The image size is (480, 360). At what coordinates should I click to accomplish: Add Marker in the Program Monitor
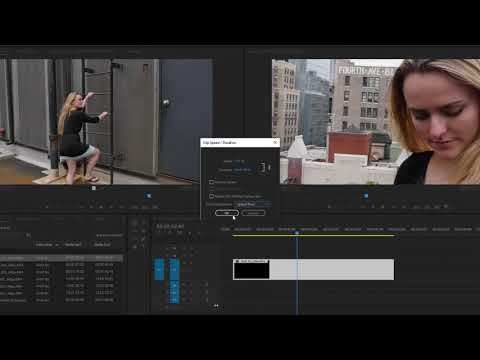tap(329, 207)
